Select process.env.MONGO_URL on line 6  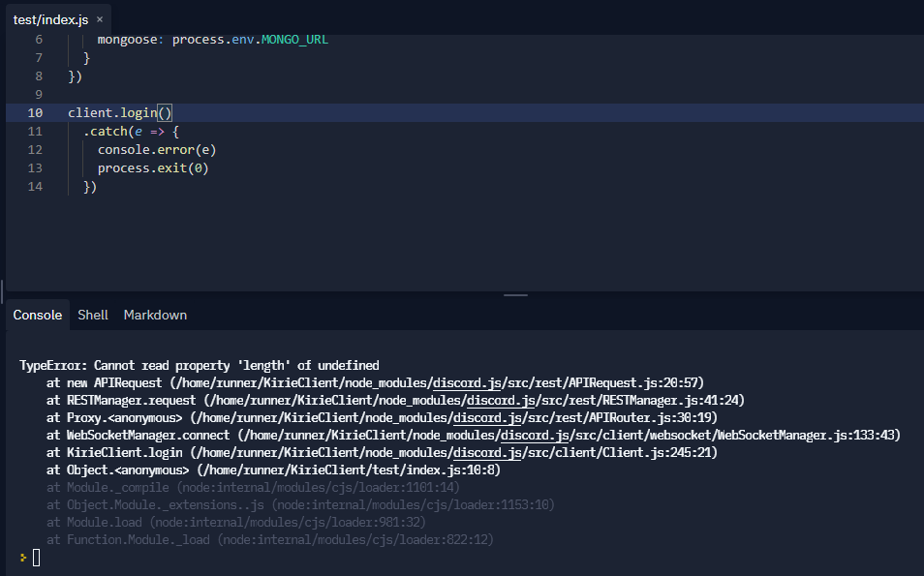pyautogui.click(x=251, y=39)
